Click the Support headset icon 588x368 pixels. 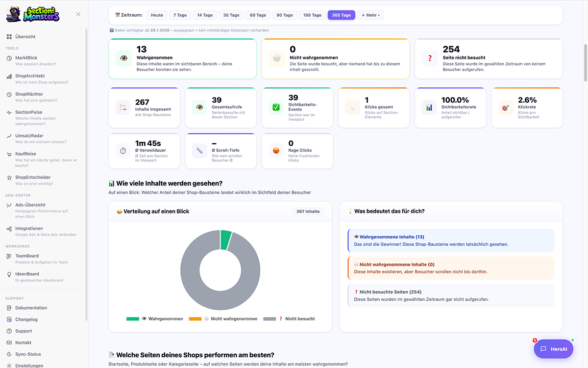[9, 331]
